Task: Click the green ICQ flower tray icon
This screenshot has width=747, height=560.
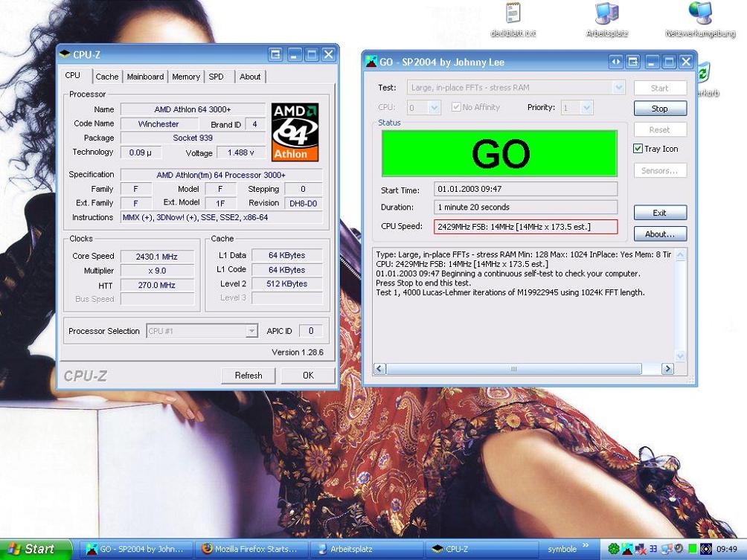Action: (615, 549)
